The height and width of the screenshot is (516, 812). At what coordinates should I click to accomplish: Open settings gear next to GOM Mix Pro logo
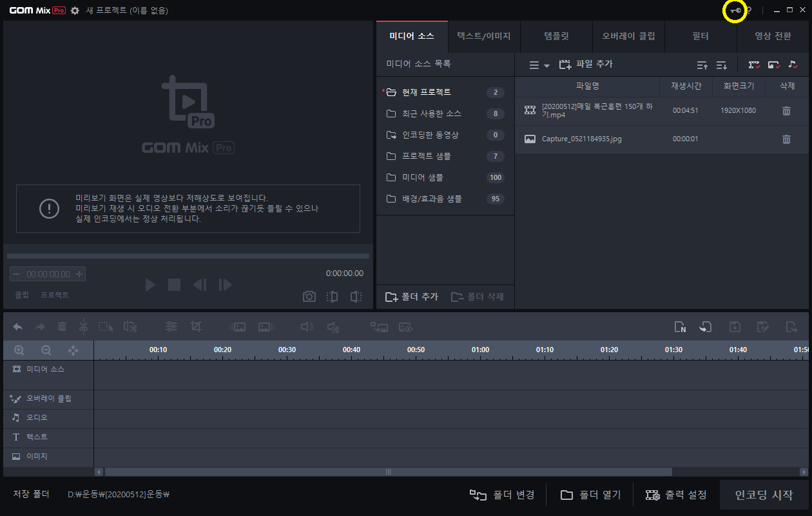tap(75, 10)
